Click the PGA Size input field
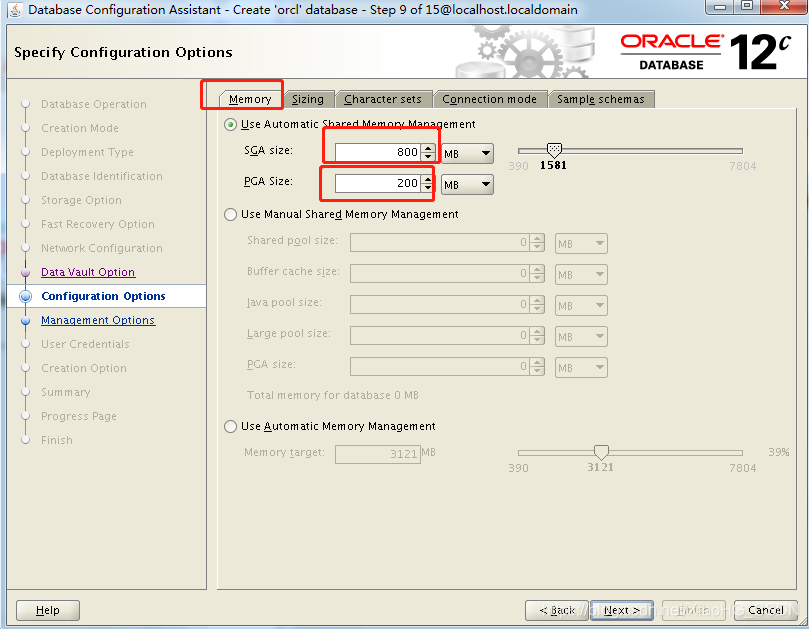The height and width of the screenshot is (629, 809). coord(378,183)
